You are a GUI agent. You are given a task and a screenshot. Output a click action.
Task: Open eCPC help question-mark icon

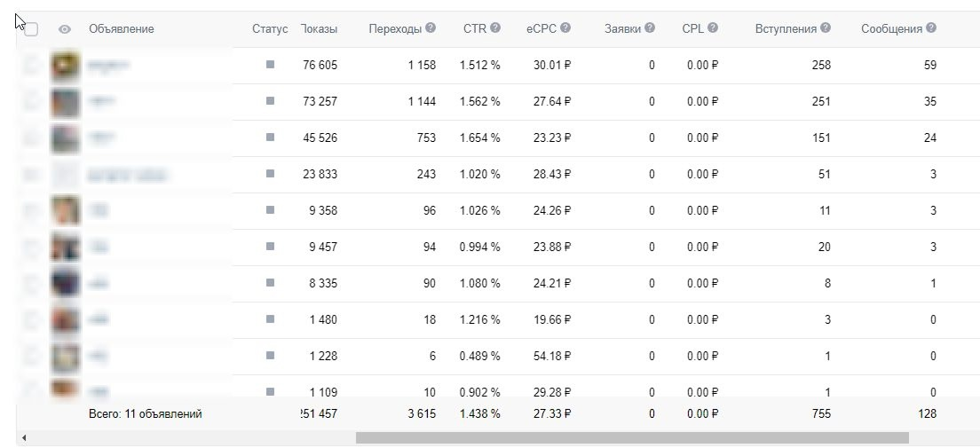point(565,28)
